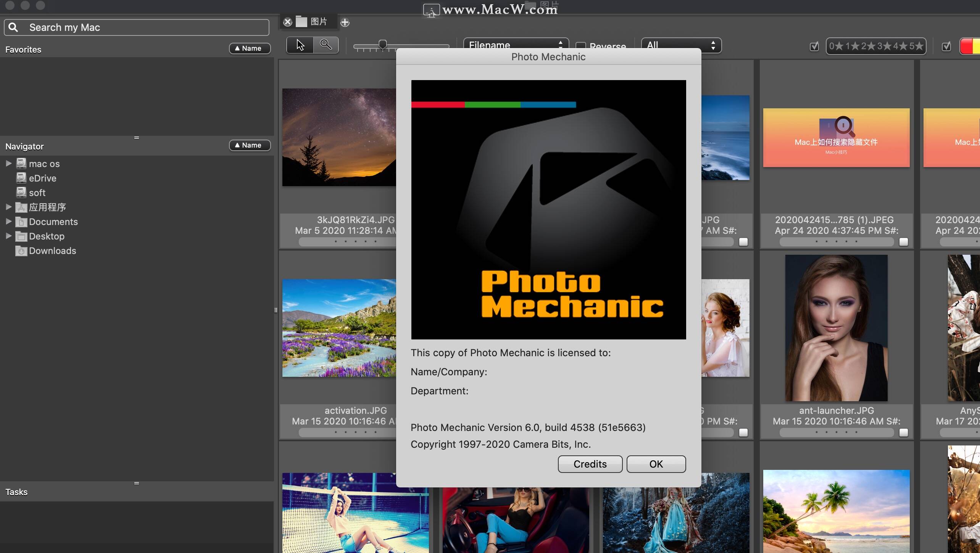The height and width of the screenshot is (553, 980).
Task: Click the search magnifier icon
Action: [x=13, y=27]
